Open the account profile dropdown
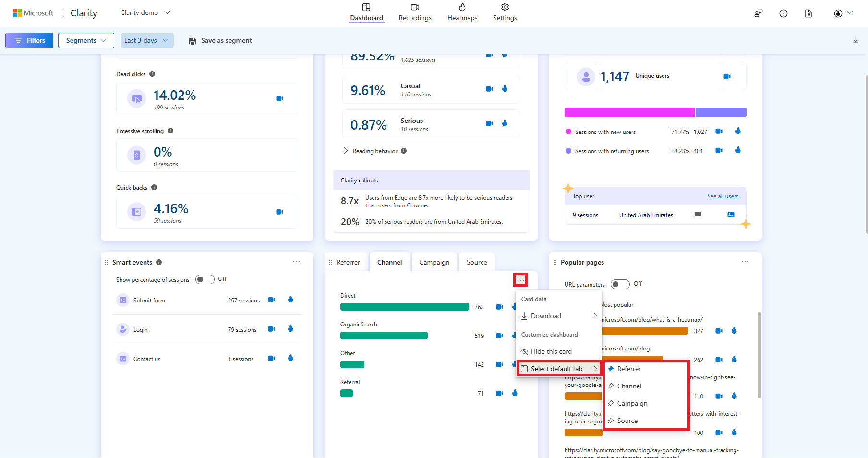 click(x=843, y=13)
